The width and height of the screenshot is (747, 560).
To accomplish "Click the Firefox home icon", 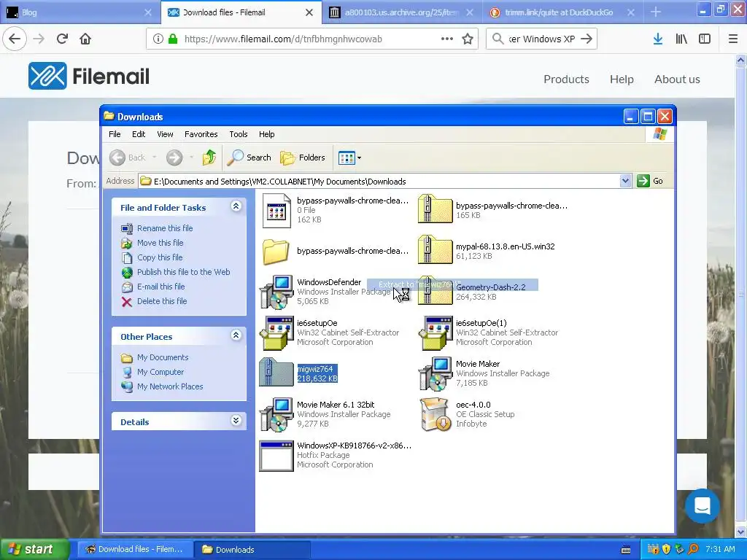I will (x=85, y=39).
